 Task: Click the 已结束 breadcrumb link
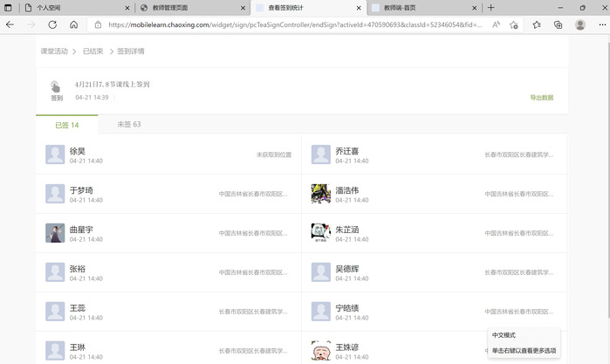[x=93, y=52]
